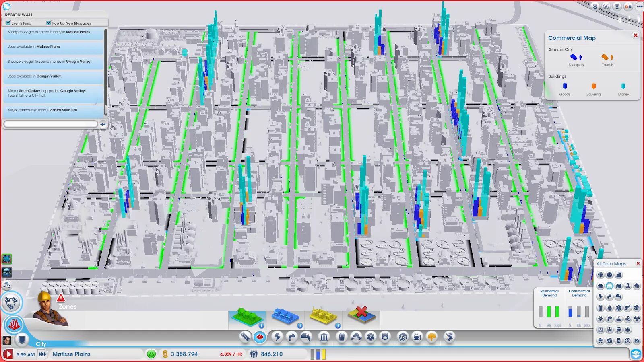Toggle the selected Commercial data map icon
The image size is (644, 362).
[609, 286]
